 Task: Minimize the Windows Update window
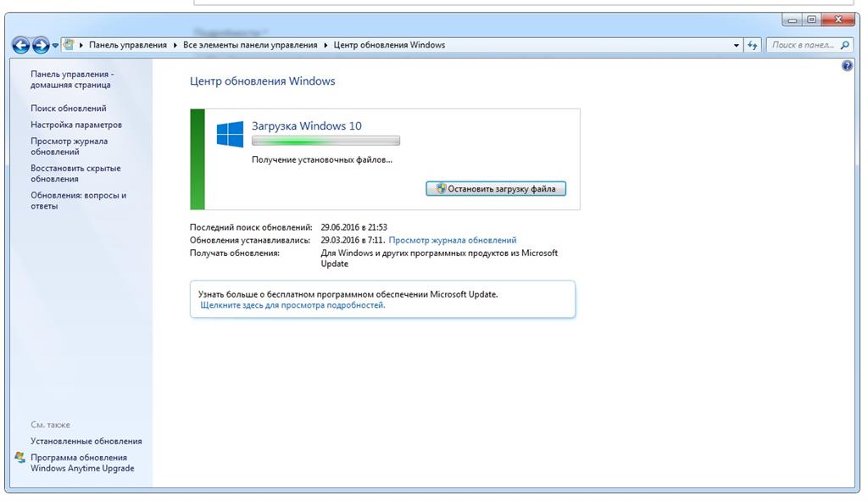[x=793, y=20]
